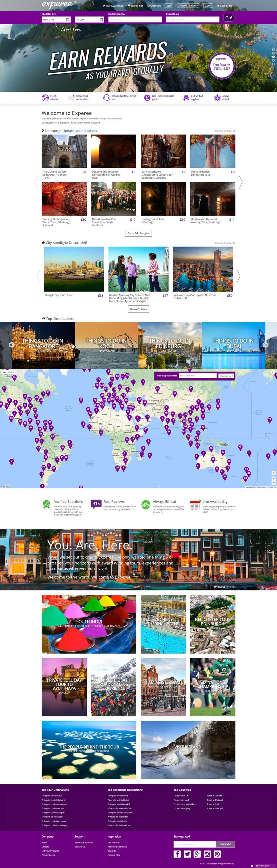The image size is (277, 868).
Task: Click the Live Availability calendar icon
Action: point(195,505)
